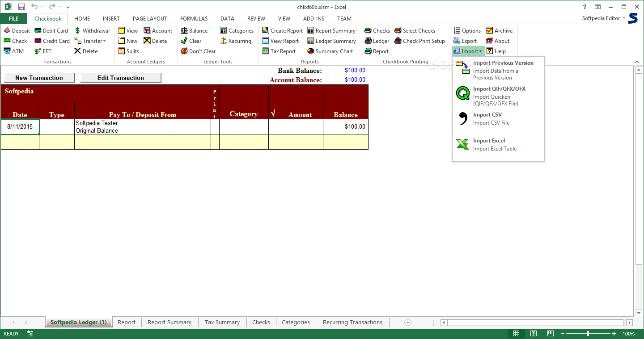This screenshot has width=644, height=339.
Task: Click the Edit Transaction button
Action: tap(121, 78)
